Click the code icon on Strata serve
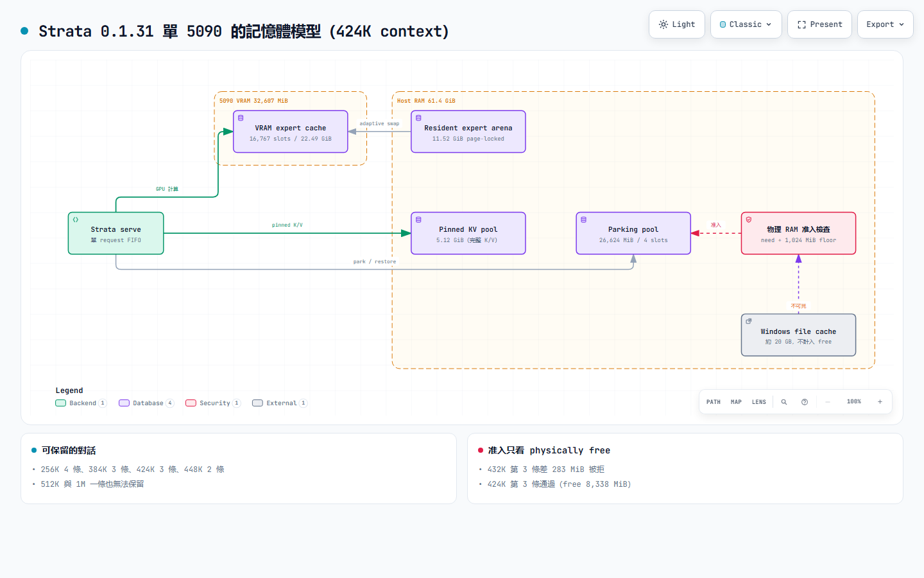 pos(76,220)
